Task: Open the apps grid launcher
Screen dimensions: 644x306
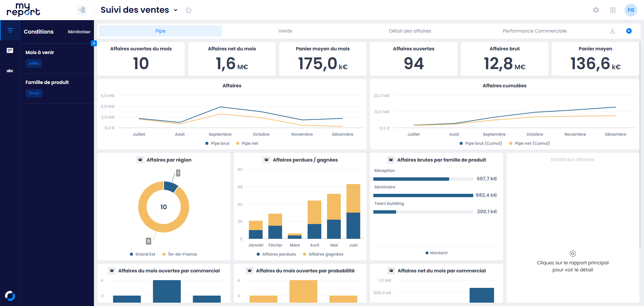Action: coord(612,10)
